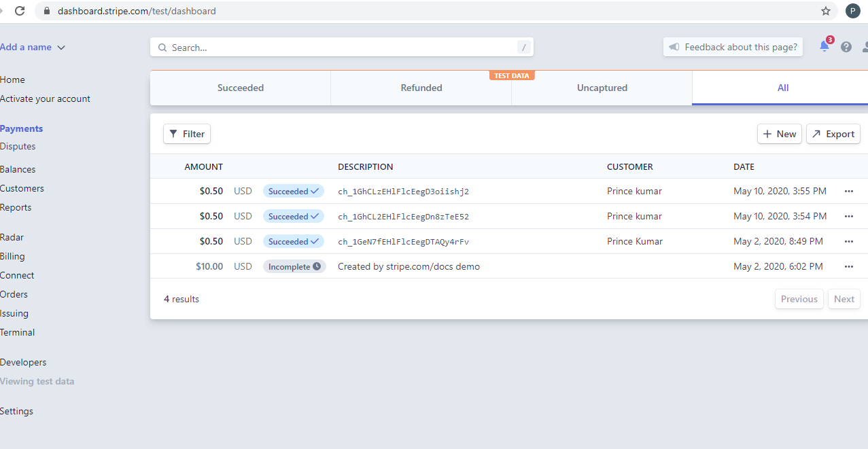
Task: Open more options for the $10.00 Incomplete row
Action: (x=848, y=267)
